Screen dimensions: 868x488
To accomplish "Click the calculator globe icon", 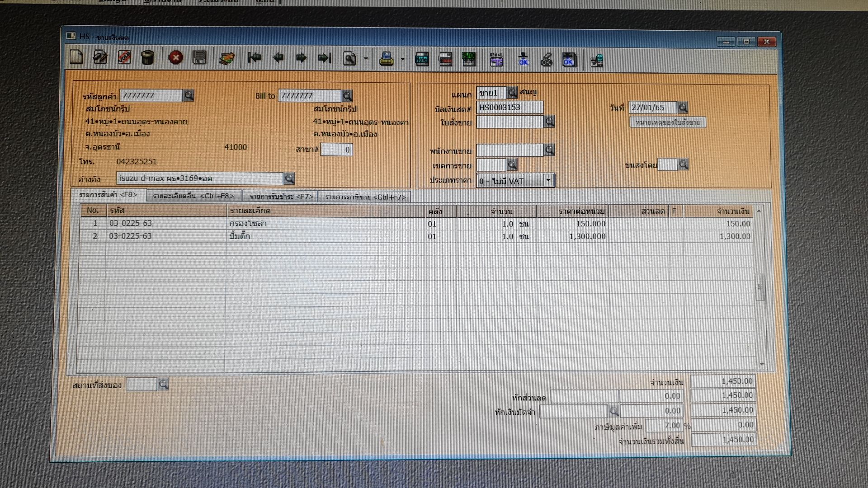I will (x=597, y=60).
